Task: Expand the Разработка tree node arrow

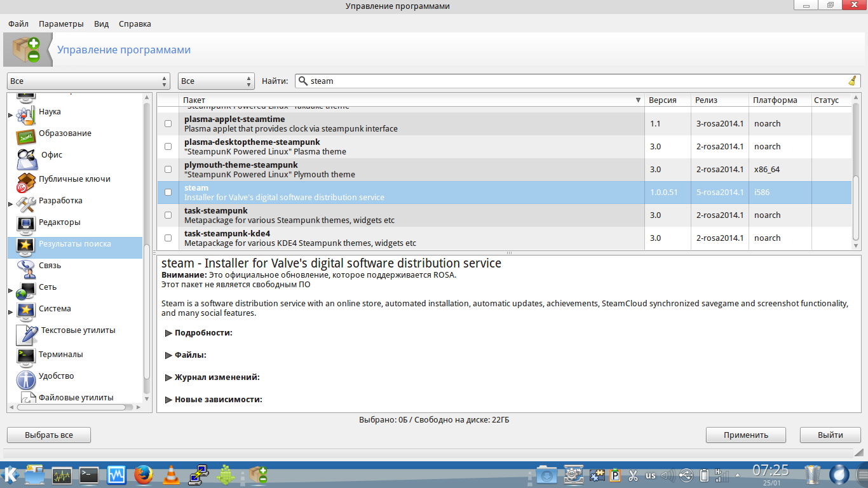Action: point(10,203)
